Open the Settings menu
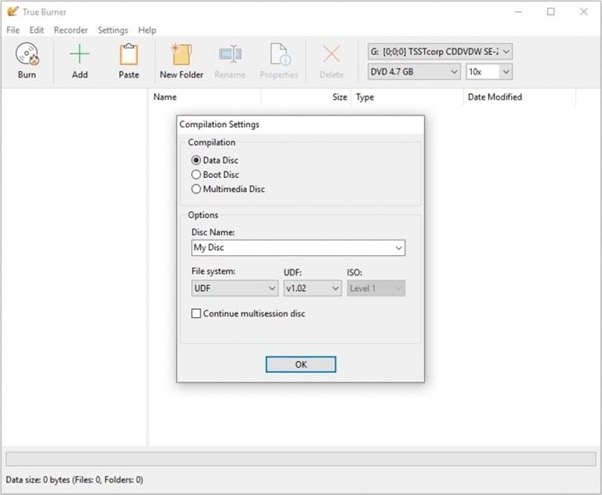Screen dimensions: 602x495 pyautogui.click(x=113, y=31)
